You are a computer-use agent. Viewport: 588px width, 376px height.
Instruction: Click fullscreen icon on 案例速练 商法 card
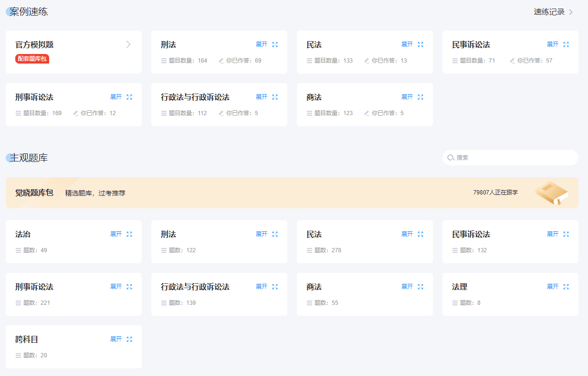coord(420,97)
